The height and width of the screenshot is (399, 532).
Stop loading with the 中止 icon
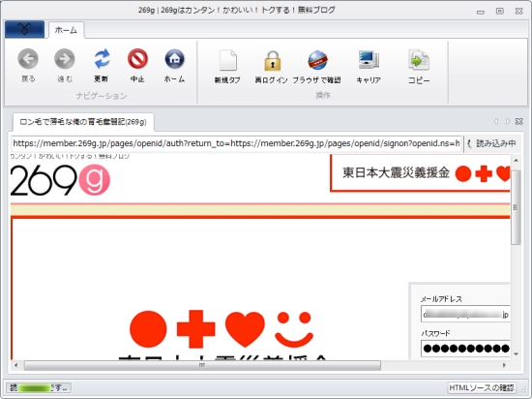pos(137,59)
